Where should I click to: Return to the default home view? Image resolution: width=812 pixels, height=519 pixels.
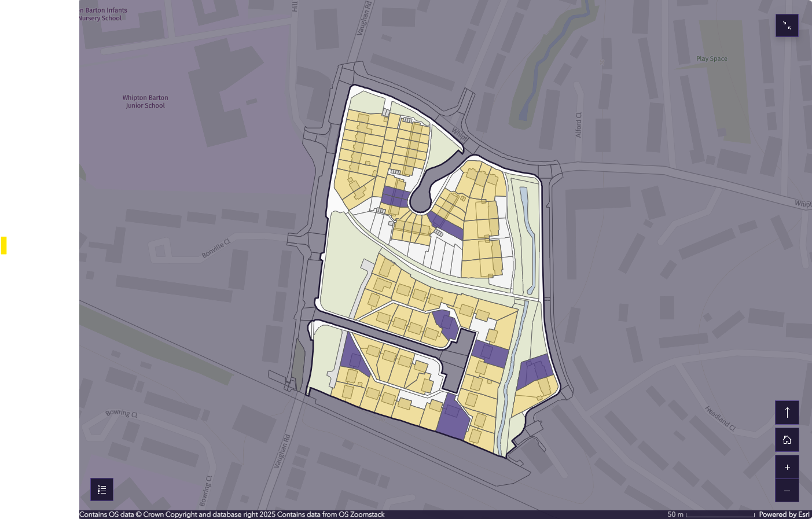(787, 440)
